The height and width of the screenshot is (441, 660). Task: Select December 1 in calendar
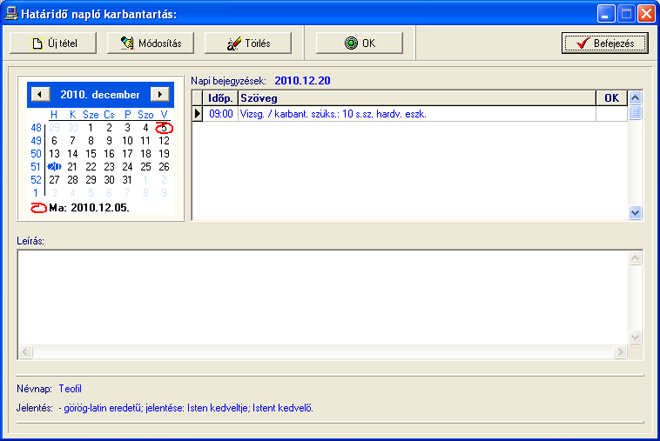pyautogui.click(x=90, y=128)
